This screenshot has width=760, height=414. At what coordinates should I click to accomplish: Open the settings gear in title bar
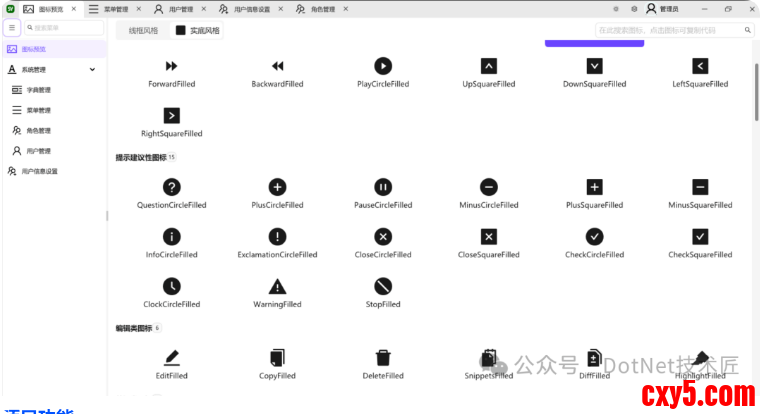pos(634,9)
